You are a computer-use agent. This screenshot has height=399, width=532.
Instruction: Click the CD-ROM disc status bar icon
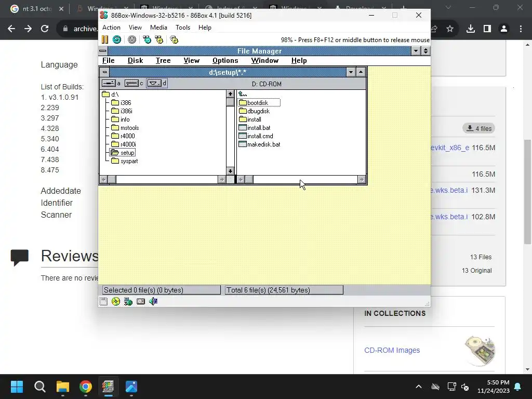[116, 301]
